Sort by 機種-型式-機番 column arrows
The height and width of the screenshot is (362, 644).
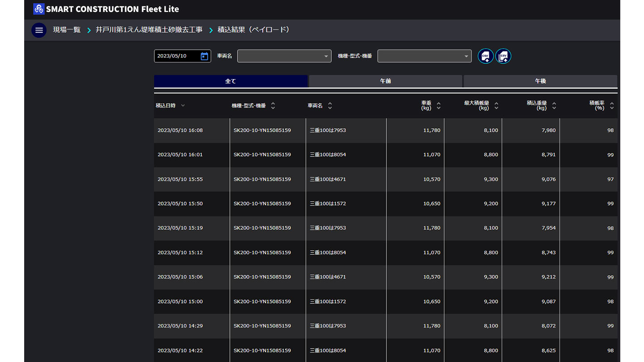click(273, 105)
